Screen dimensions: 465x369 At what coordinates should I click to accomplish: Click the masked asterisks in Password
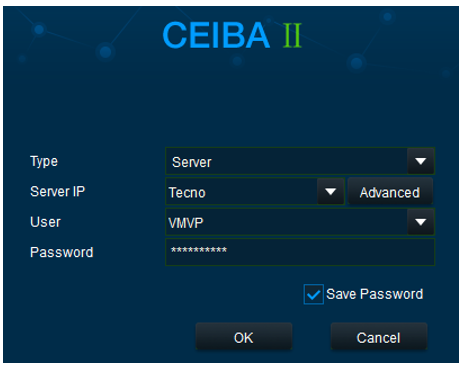click(x=199, y=250)
